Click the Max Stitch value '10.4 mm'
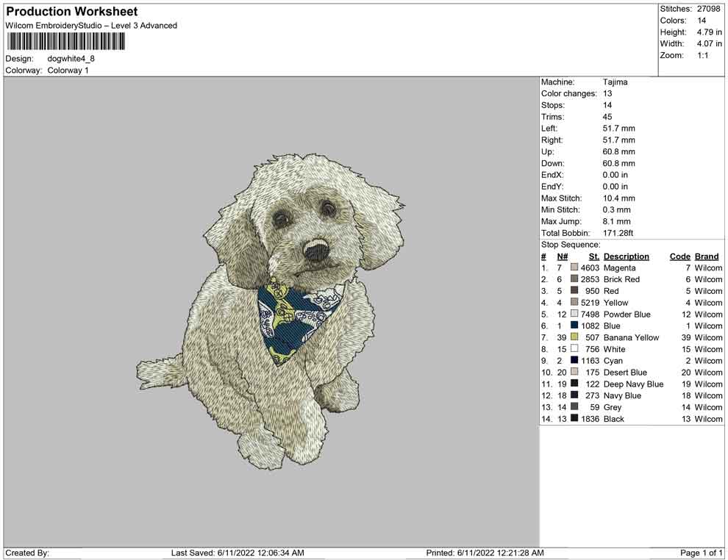This screenshot has width=728, height=560. pyautogui.click(x=619, y=198)
